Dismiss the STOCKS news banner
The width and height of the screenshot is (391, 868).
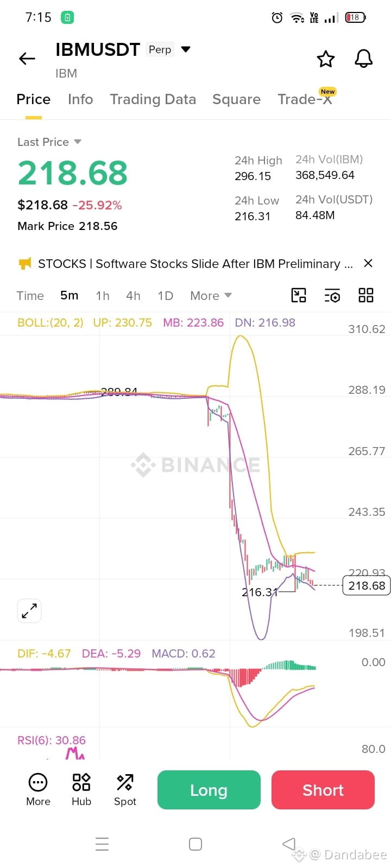pos(368,263)
